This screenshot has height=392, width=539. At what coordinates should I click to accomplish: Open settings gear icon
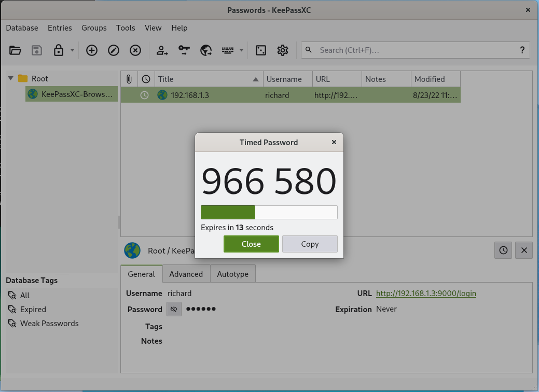[283, 50]
